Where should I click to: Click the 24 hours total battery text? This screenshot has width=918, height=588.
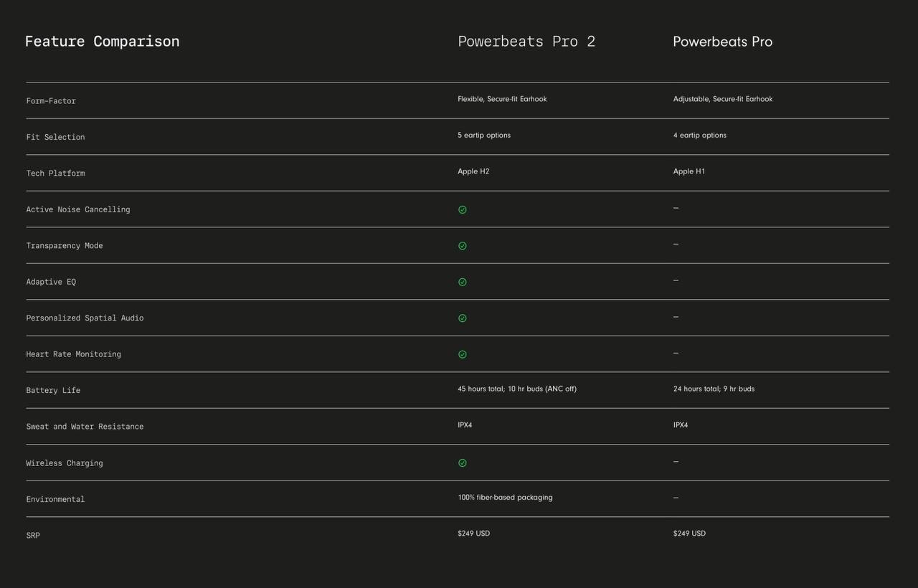tap(714, 389)
